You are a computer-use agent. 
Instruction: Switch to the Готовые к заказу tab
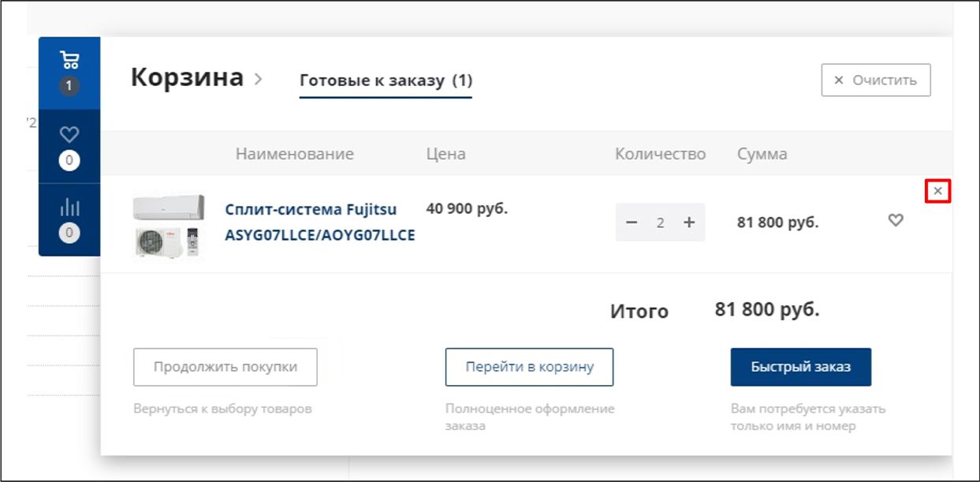(x=386, y=80)
